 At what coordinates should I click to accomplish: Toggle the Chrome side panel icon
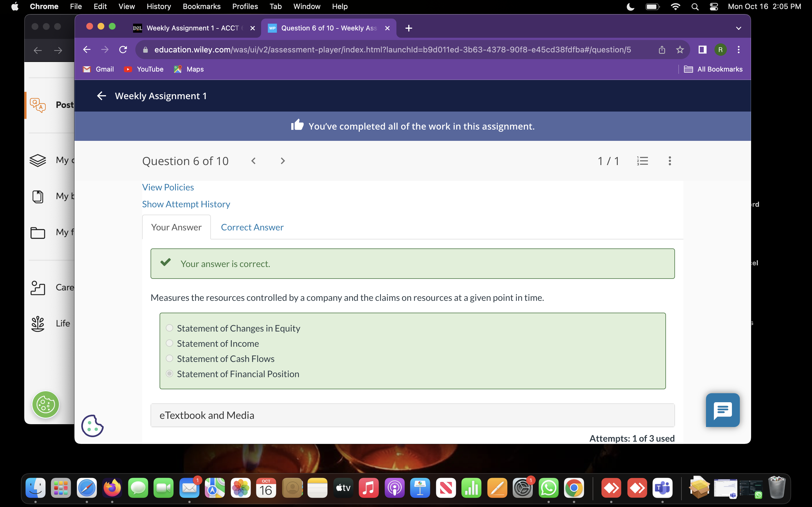click(x=702, y=50)
